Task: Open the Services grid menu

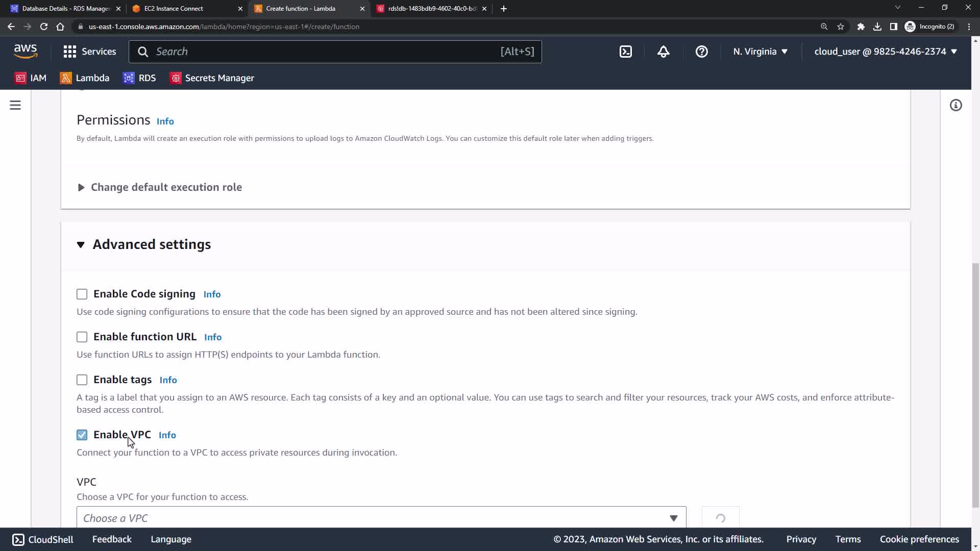Action: point(89,52)
